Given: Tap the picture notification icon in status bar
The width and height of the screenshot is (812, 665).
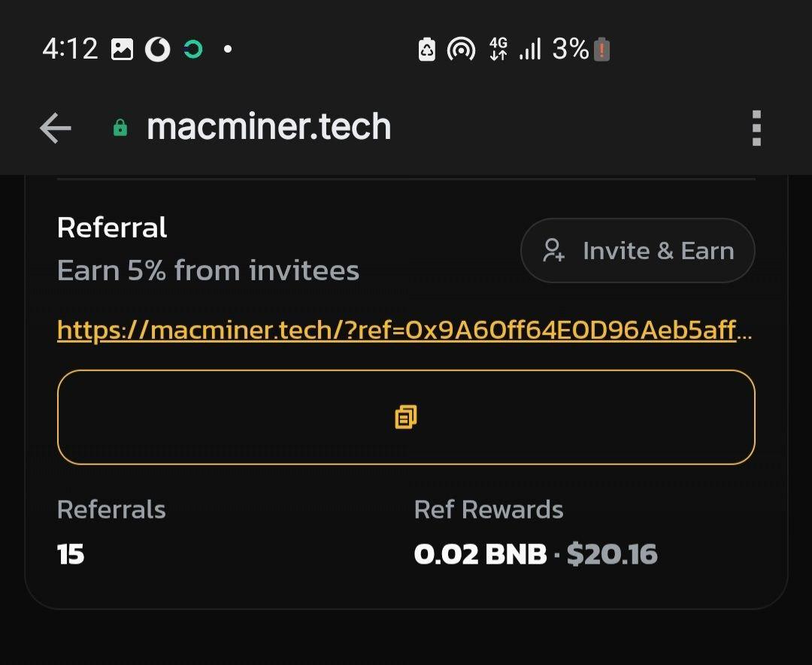Looking at the screenshot, I should 122,50.
